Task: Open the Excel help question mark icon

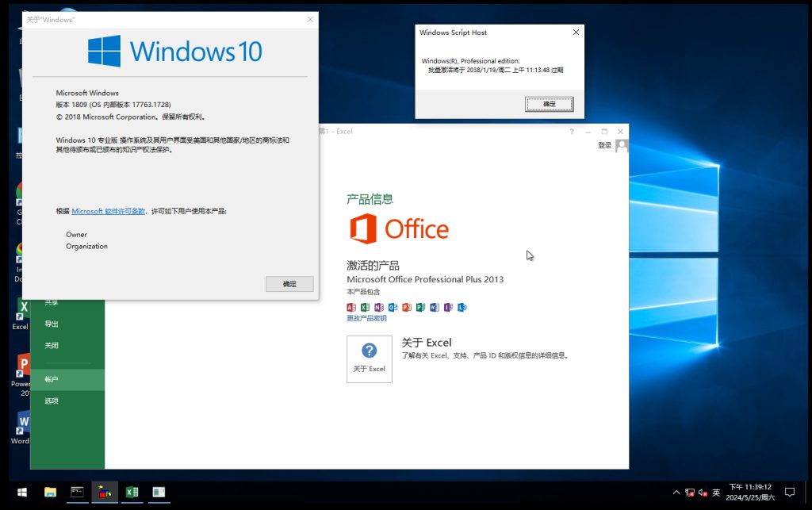Action: [x=572, y=132]
